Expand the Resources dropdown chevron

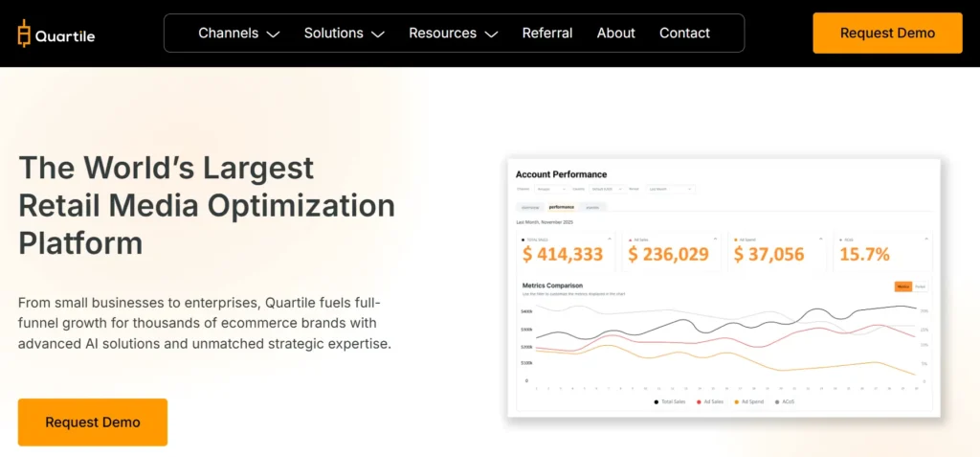tap(491, 34)
